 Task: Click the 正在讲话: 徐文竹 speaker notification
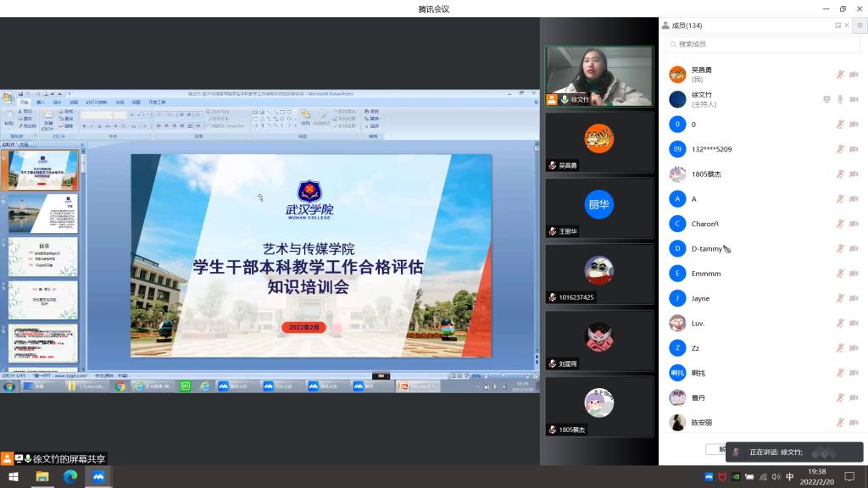(x=794, y=452)
